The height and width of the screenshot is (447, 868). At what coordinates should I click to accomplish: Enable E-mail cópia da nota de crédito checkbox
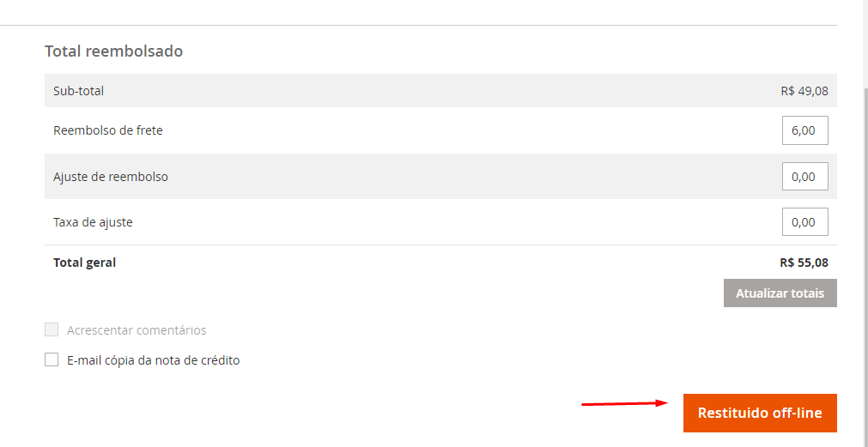52,359
